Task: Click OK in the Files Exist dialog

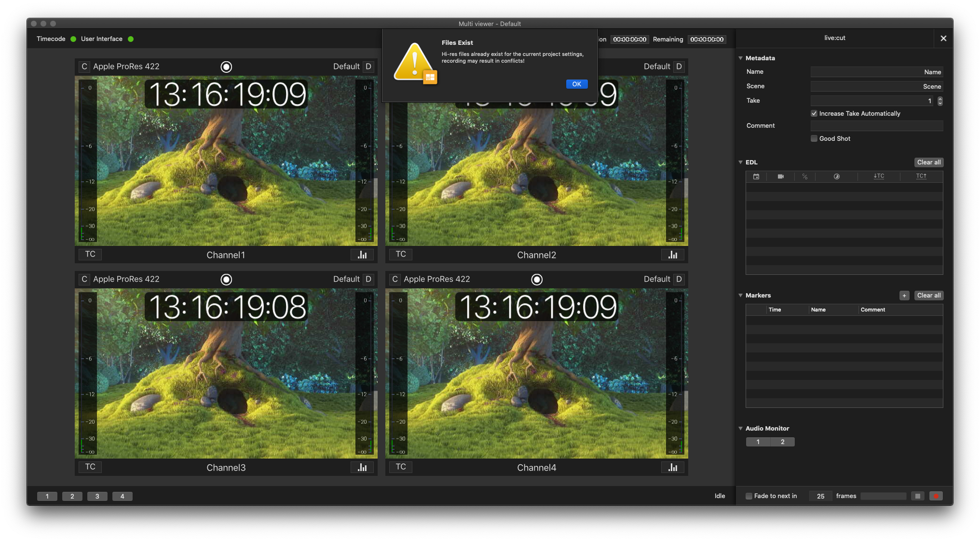Action: point(576,84)
